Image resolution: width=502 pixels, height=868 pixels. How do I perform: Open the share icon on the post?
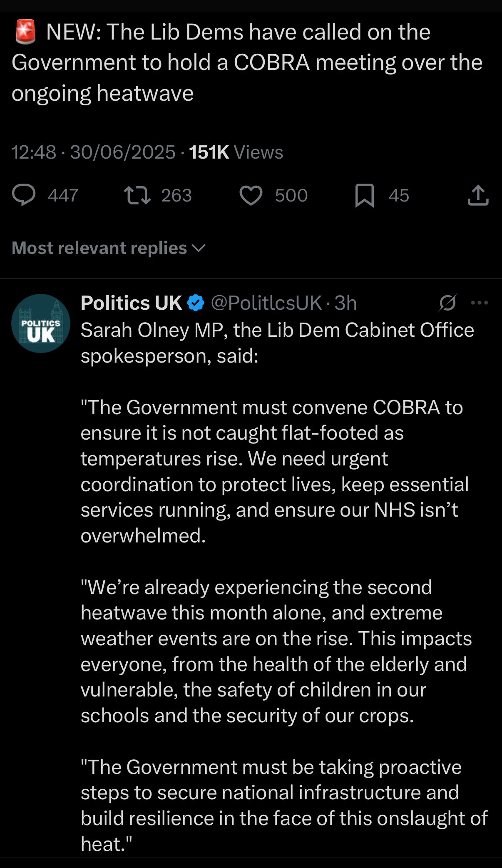(x=478, y=195)
